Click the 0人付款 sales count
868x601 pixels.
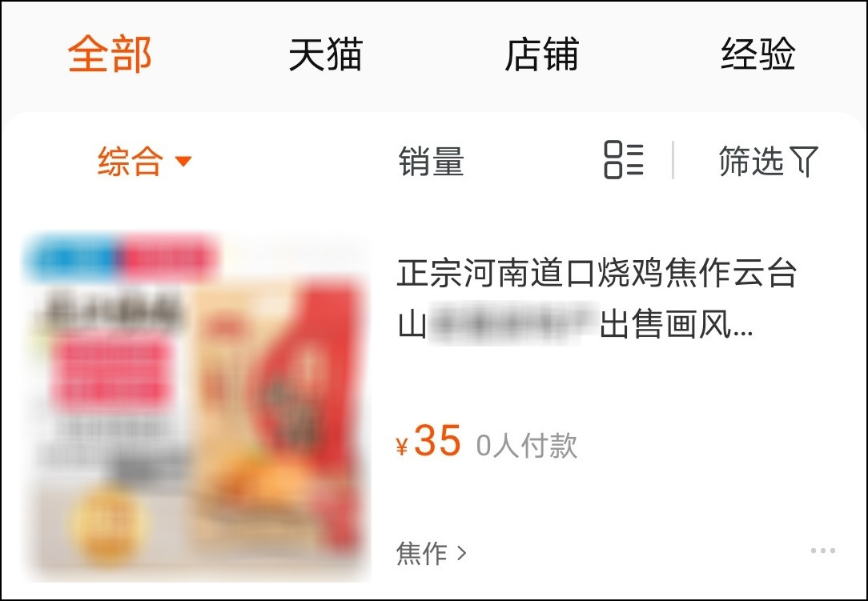(x=526, y=446)
